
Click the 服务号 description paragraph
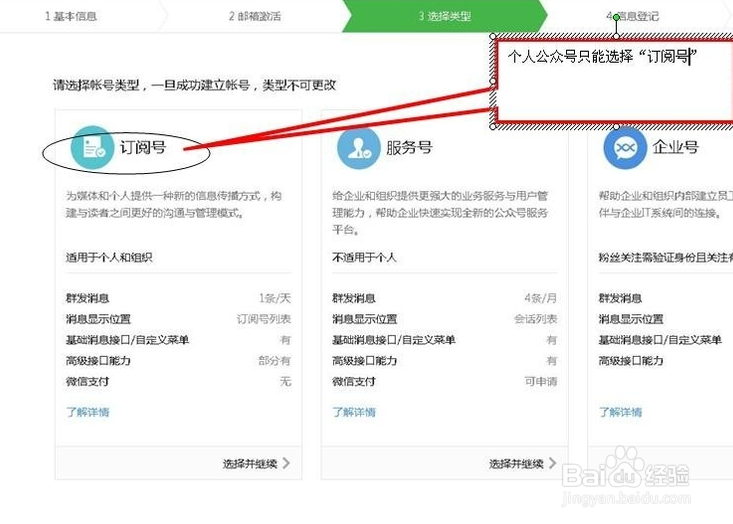click(440, 213)
